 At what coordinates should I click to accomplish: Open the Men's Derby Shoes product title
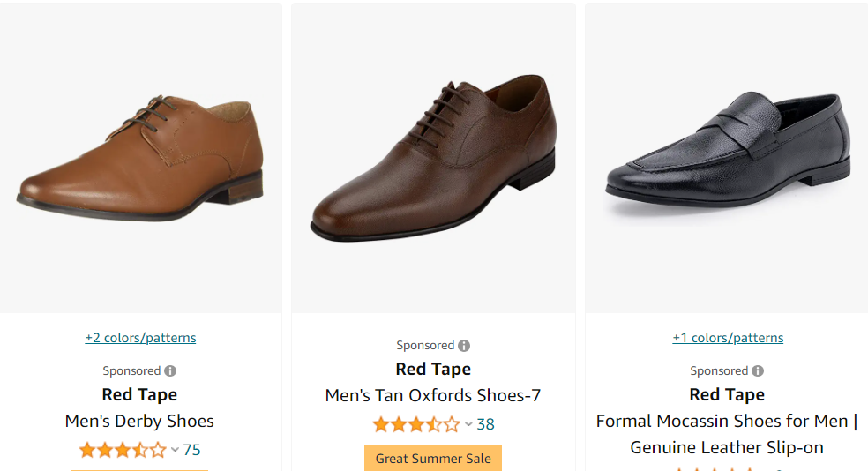(x=139, y=421)
